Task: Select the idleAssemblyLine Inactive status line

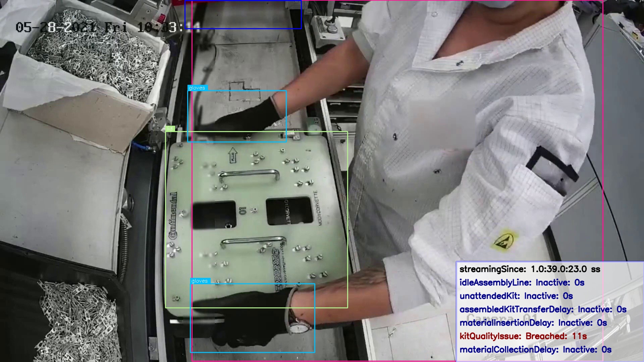Action: pos(522,283)
